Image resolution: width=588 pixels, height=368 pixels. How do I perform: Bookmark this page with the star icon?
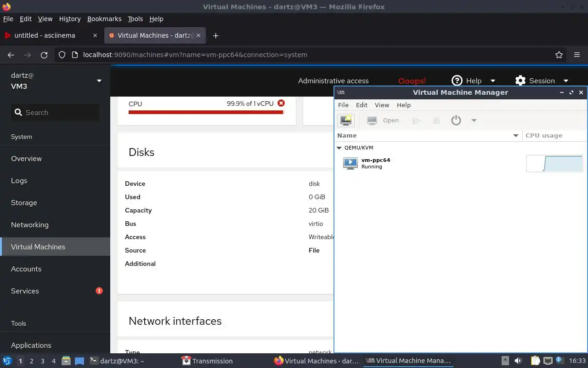pos(559,55)
